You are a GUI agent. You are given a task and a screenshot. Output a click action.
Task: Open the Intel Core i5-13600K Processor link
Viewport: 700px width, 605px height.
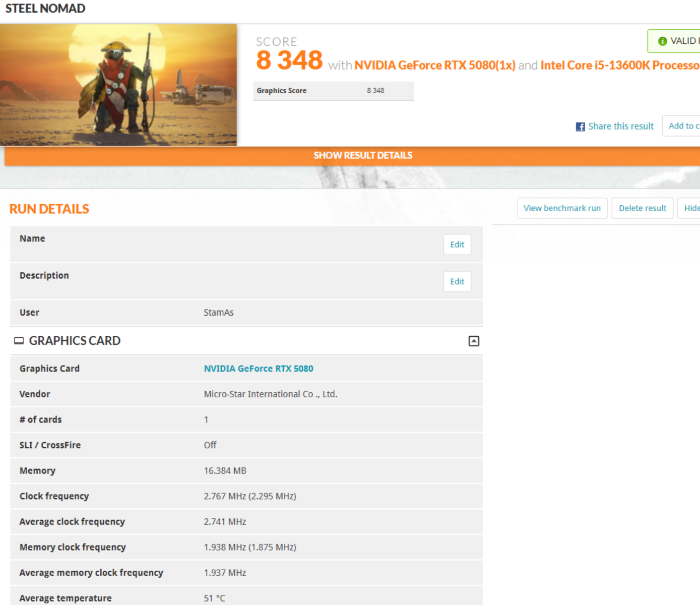[619, 66]
